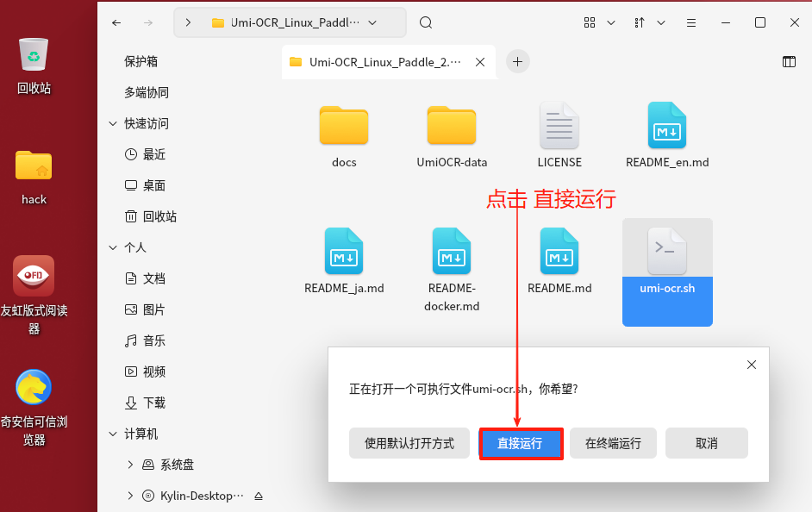The height and width of the screenshot is (512, 812).
Task: Expand path breadcrumb chevron in address bar
Action: pos(188,22)
